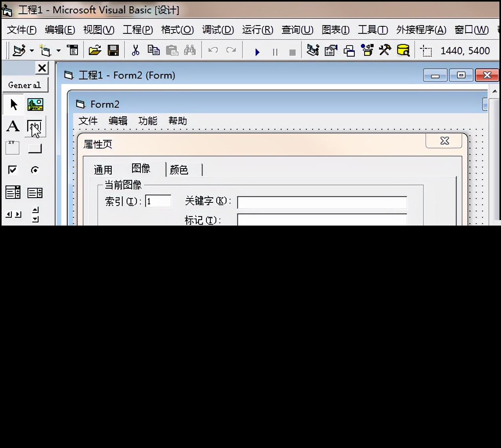
Task: Select the CommandButton tool in the toolbox
Action: [35, 149]
